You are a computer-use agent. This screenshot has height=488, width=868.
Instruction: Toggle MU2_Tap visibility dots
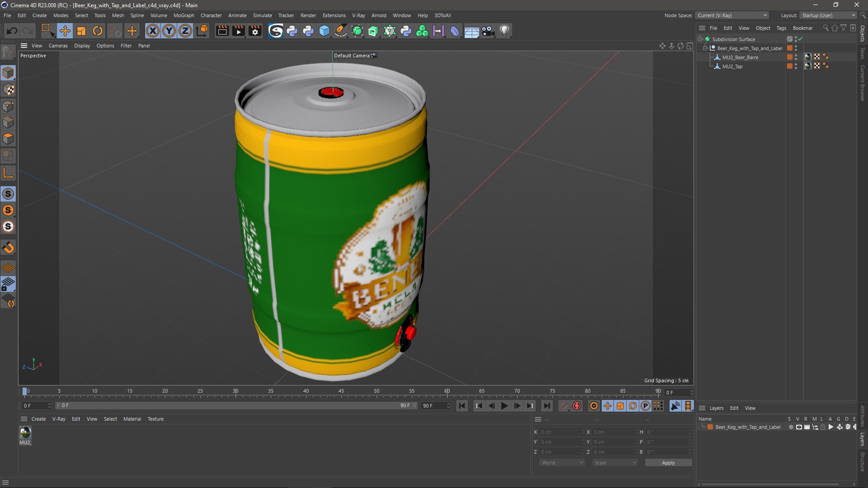(x=796, y=66)
